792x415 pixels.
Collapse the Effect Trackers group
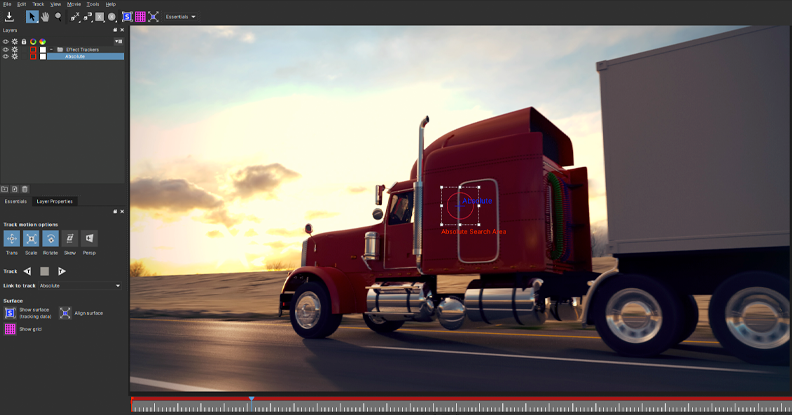click(x=51, y=49)
